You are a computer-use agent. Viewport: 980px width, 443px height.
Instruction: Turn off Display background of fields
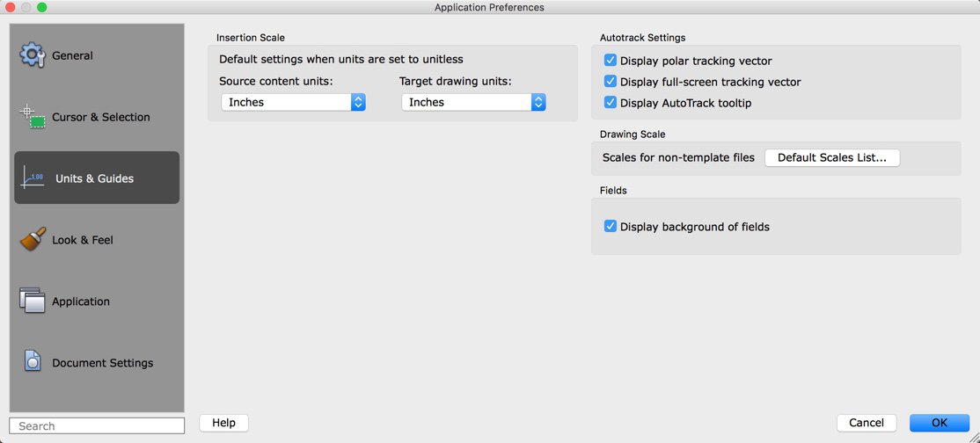610,226
